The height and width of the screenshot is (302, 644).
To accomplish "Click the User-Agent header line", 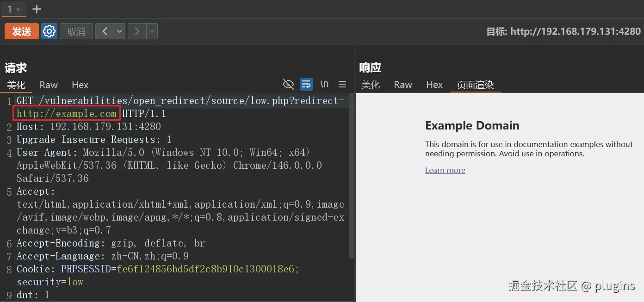I will point(169,166).
